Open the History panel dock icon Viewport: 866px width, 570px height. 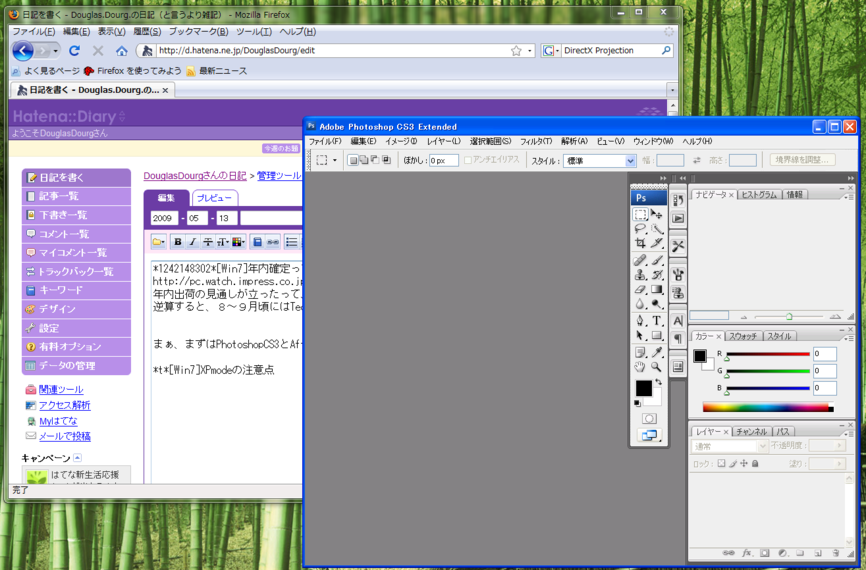click(x=678, y=200)
